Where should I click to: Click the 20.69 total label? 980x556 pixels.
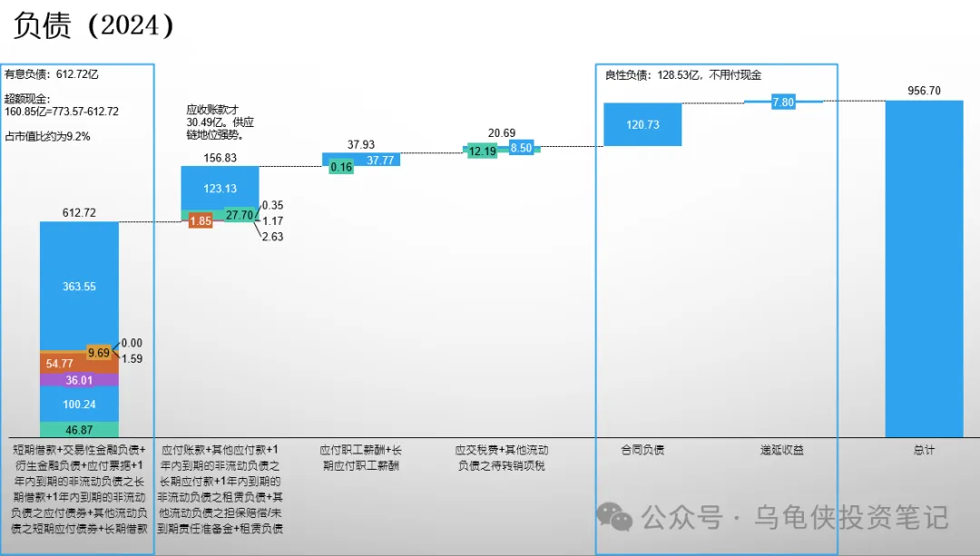502,133
